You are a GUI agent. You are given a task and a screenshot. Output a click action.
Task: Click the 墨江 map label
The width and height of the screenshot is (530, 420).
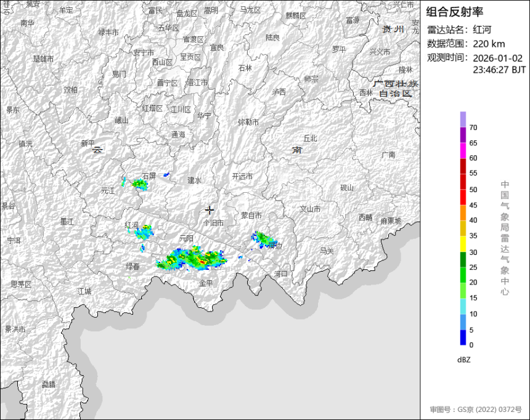tap(67, 222)
